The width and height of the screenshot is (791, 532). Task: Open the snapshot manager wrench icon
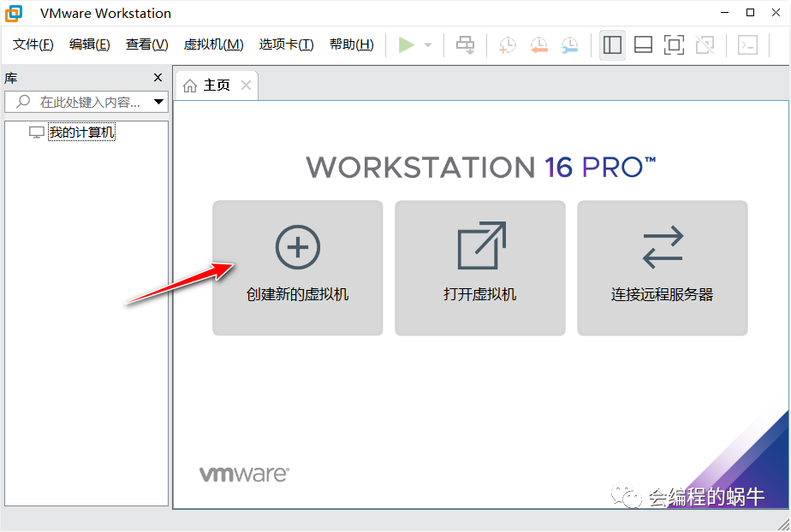tap(570, 44)
